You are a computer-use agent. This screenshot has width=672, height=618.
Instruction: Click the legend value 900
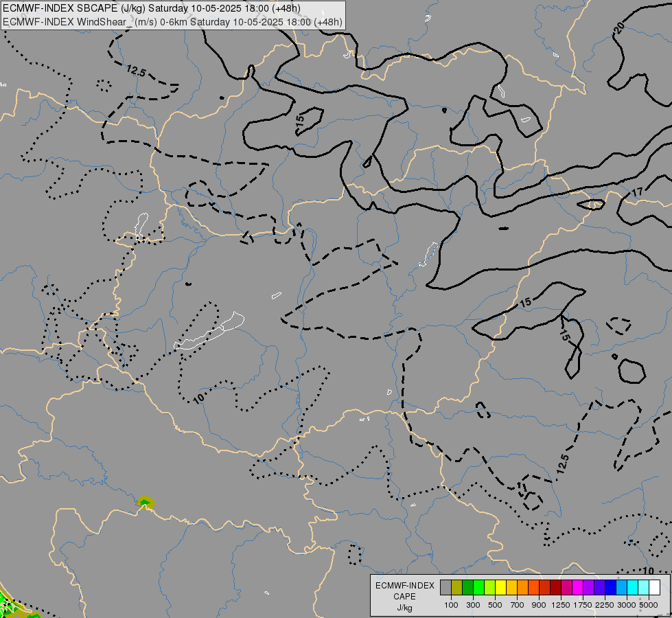click(x=539, y=605)
